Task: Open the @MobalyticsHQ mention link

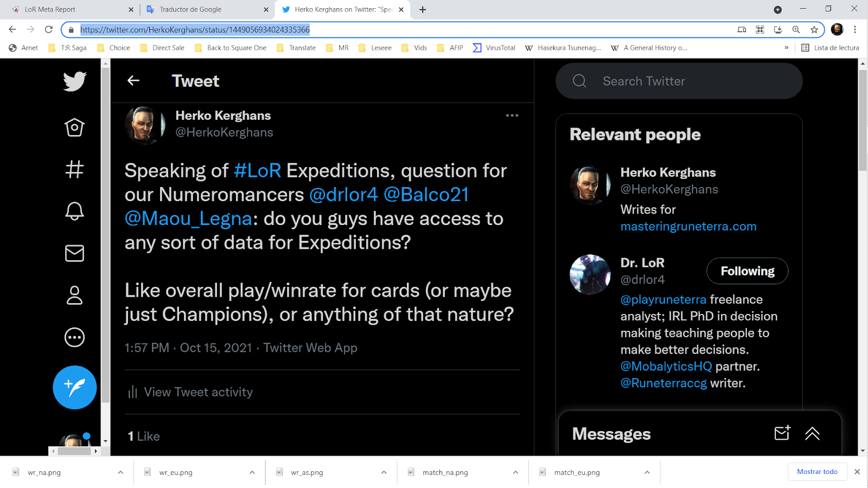Action: coord(666,366)
